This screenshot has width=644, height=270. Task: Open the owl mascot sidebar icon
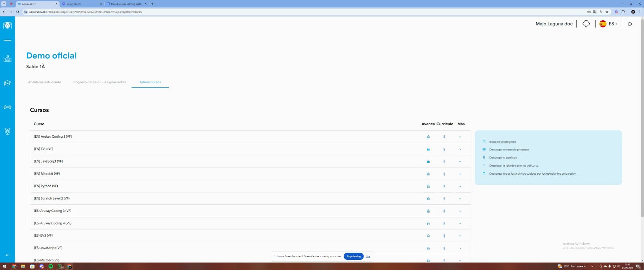(x=7, y=132)
